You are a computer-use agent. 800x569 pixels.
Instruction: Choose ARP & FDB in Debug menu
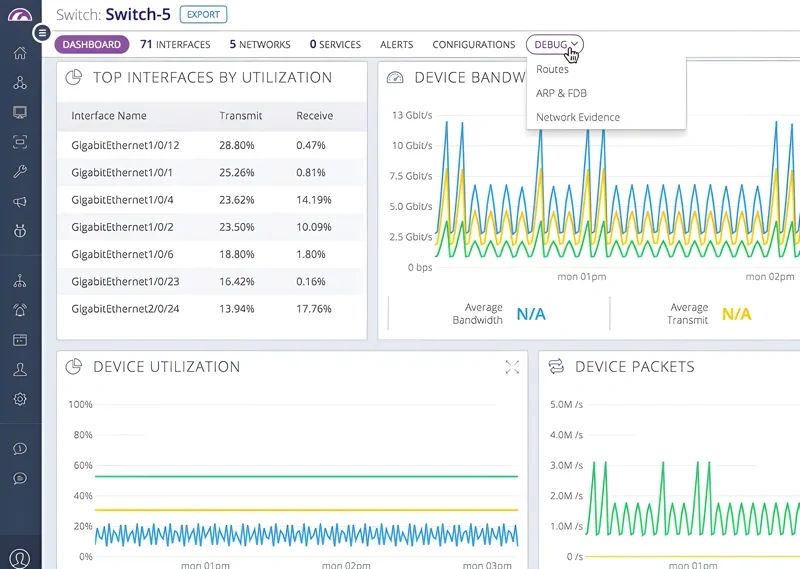point(561,93)
